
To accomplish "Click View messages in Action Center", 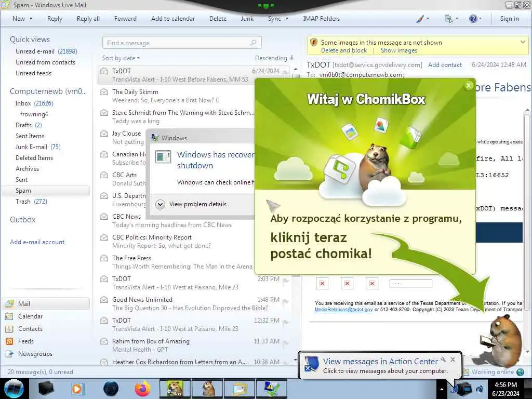I will tap(380, 362).
